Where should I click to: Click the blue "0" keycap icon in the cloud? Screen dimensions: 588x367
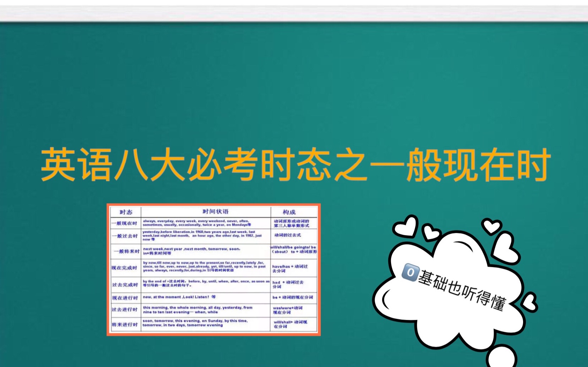[410, 272]
